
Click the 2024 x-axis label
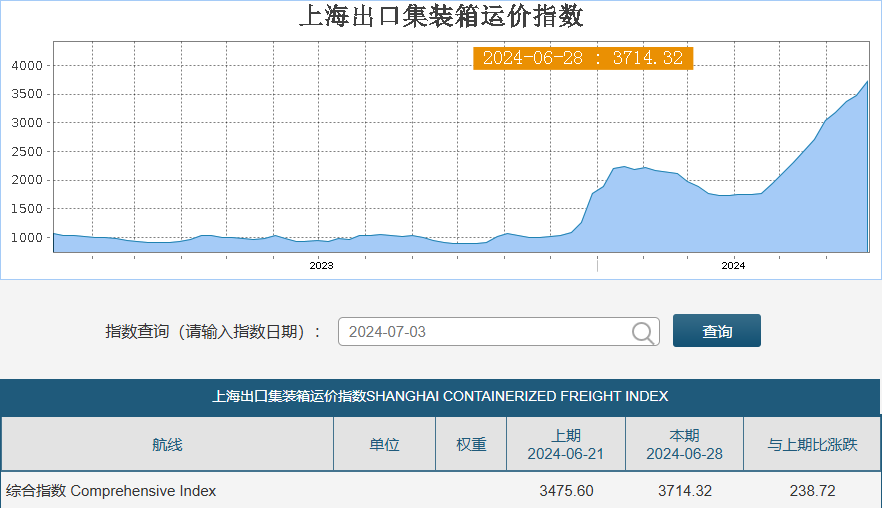[733, 266]
